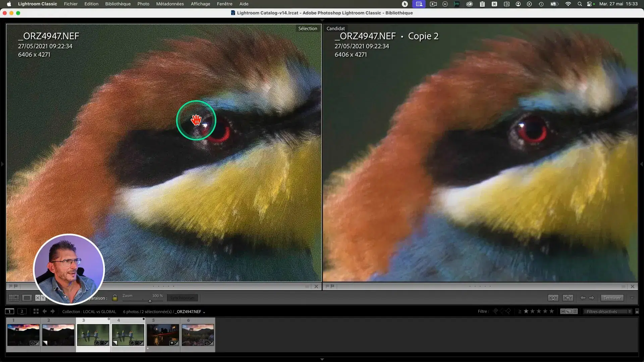Toggle the link focus padlock
Viewport: 644px width, 362px height.
point(115,298)
